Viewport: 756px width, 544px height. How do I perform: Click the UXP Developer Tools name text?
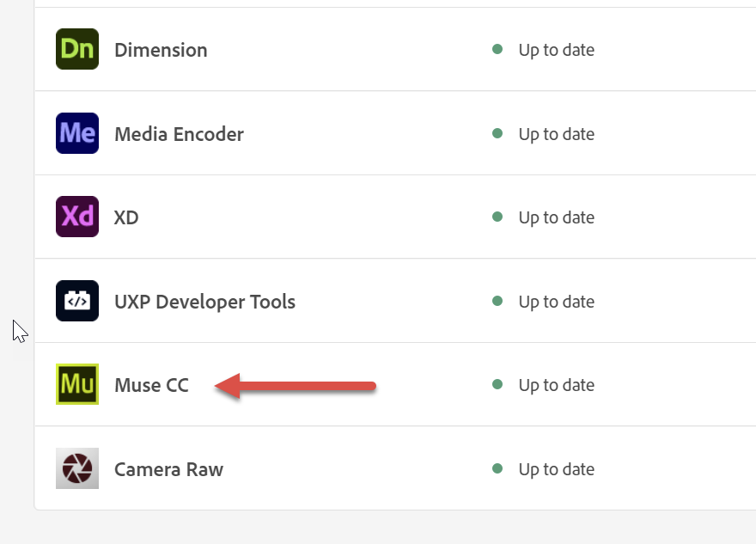click(204, 302)
